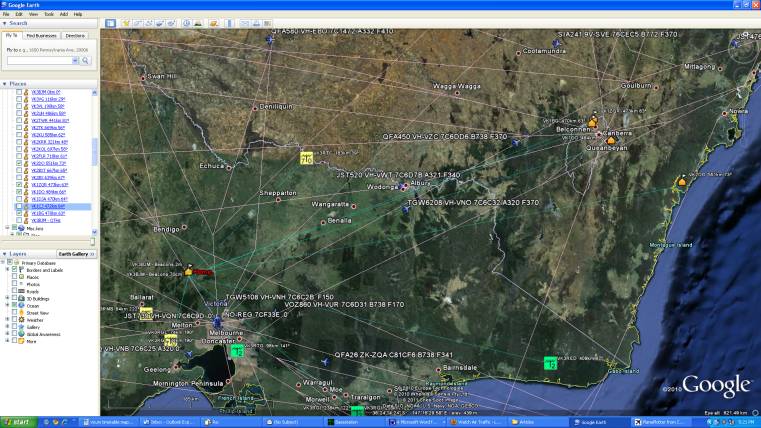Switch to Find Businesses tab
This screenshot has height=428, width=761.
pos(41,35)
